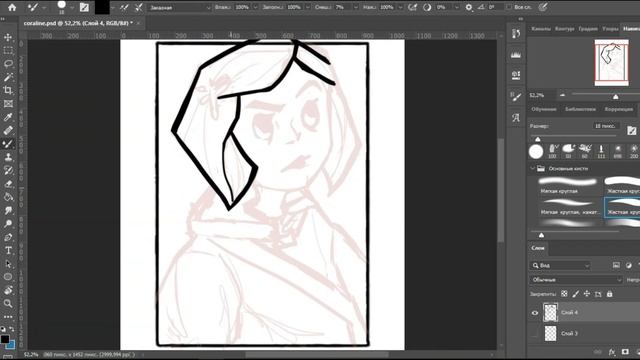Toggle load brush after each stroke
640x360 pixels.
(124, 7)
